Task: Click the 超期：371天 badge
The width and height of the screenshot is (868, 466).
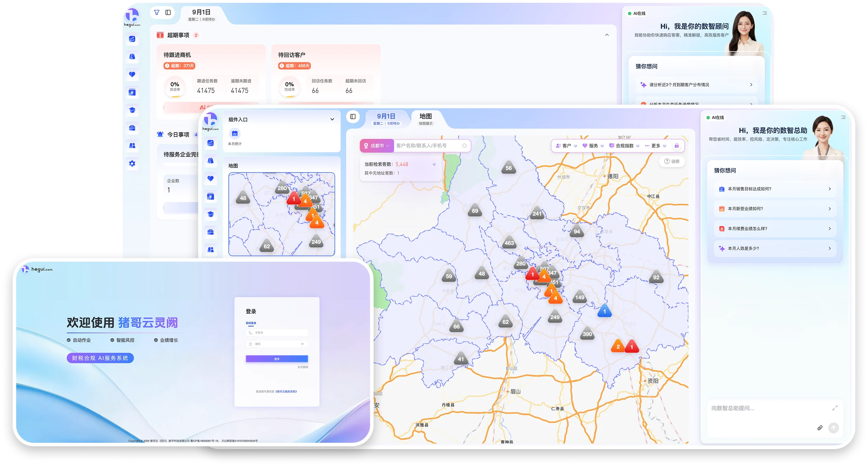Action: tap(179, 66)
